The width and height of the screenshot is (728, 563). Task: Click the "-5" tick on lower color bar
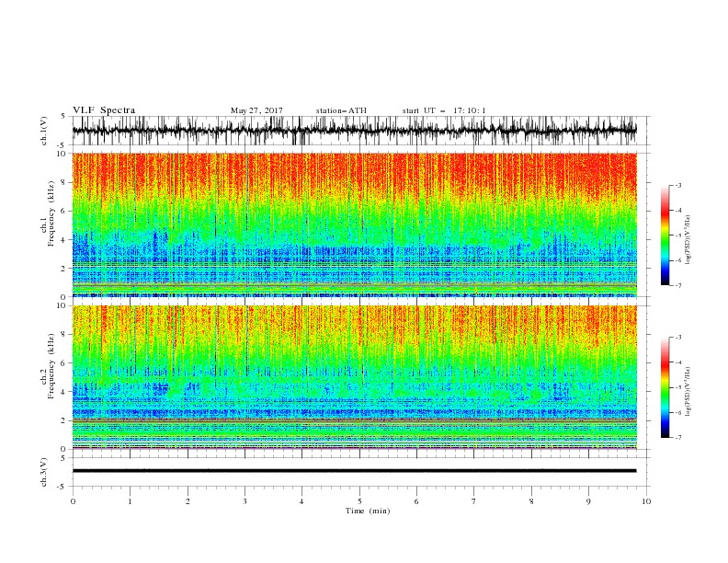(x=677, y=387)
